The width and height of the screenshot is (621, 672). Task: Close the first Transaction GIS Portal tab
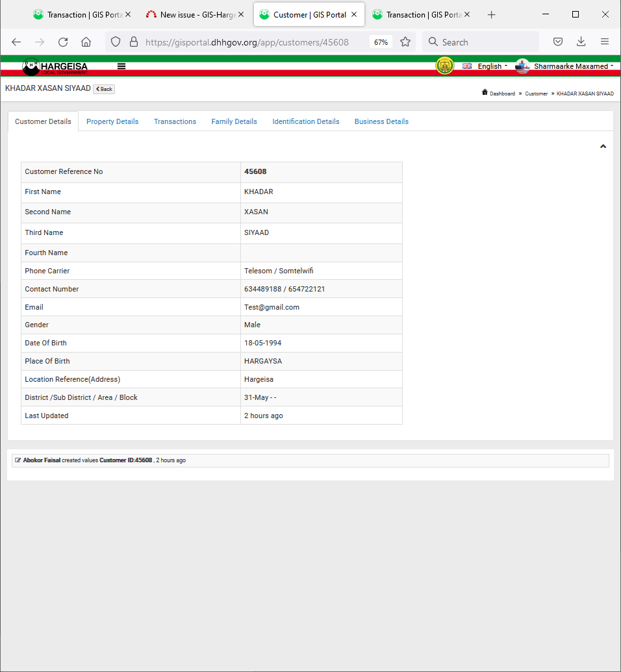coord(128,14)
